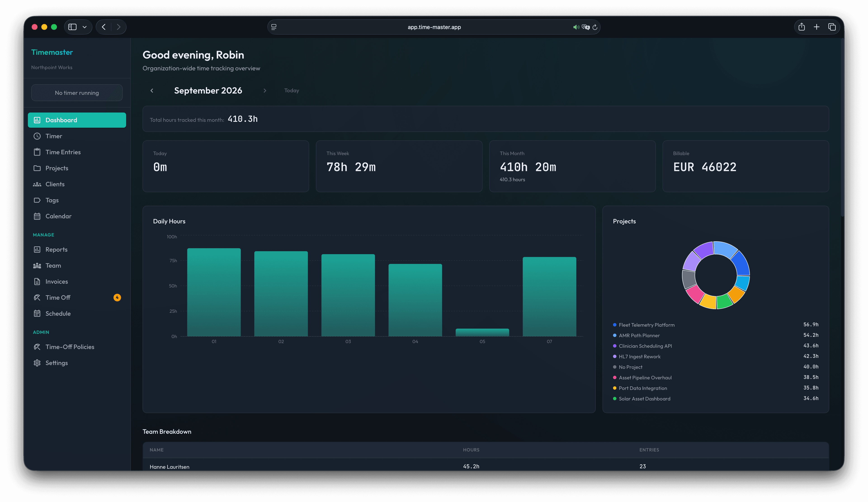
Task: Open a new browser tab with plus icon
Action: [817, 27]
